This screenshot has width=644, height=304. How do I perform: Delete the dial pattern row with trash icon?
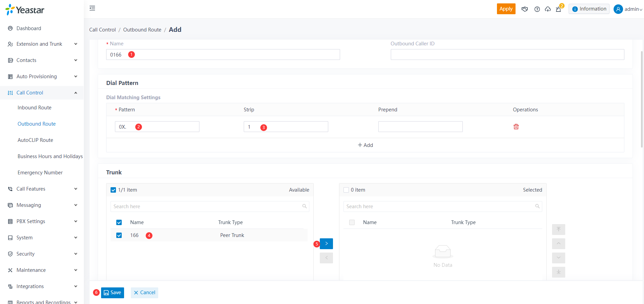click(x=516, y=127)
